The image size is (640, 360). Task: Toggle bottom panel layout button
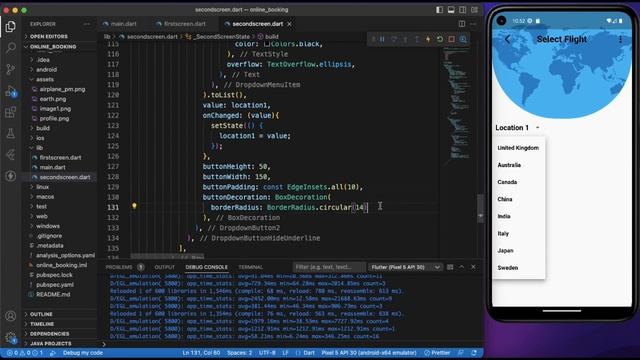point(451,10)
